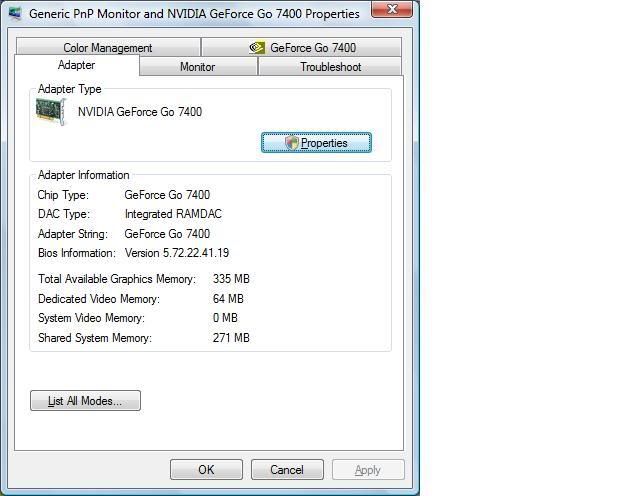Open the Troubleshoot tab
The image size is (640, 496).
[330, 67]
